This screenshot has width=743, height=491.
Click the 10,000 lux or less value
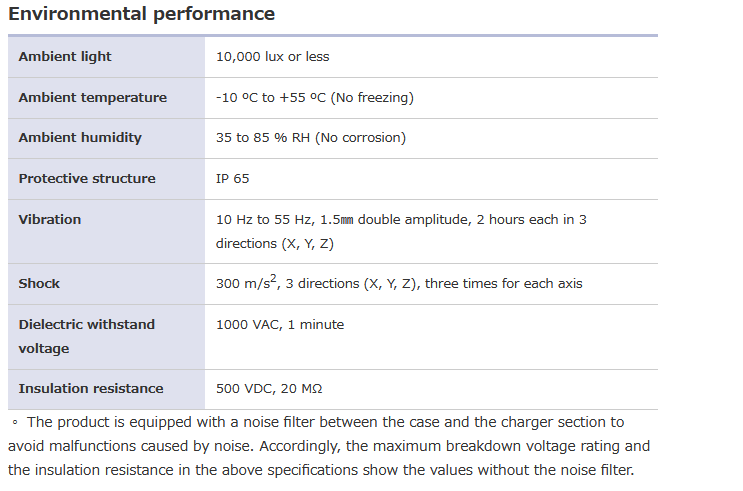tap(272, 57)
